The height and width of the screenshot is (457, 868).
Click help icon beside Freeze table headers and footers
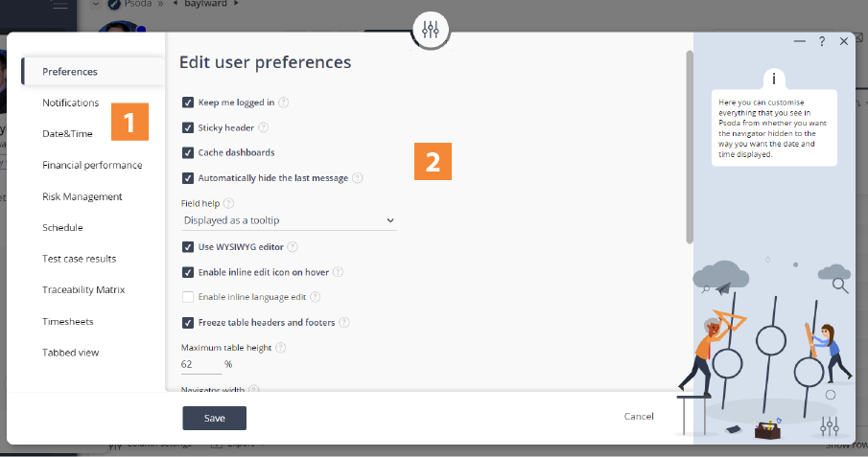point(344,323)
